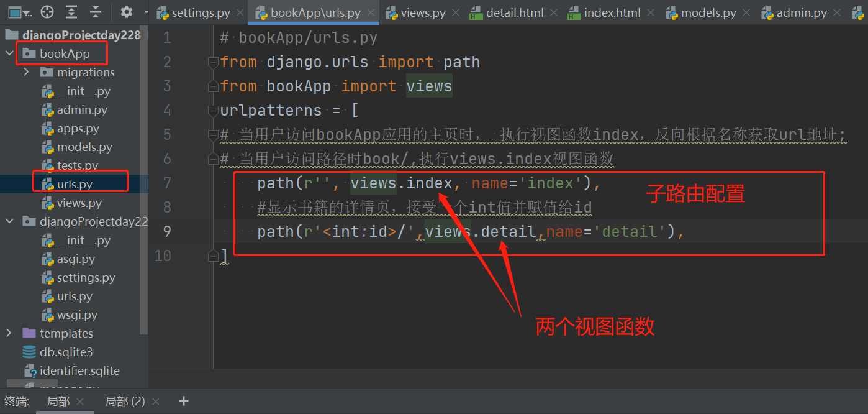The width and height of the screenshot is (868, 414).
Task: Open the Project view selector dropdown
Action: pos(19,12)
